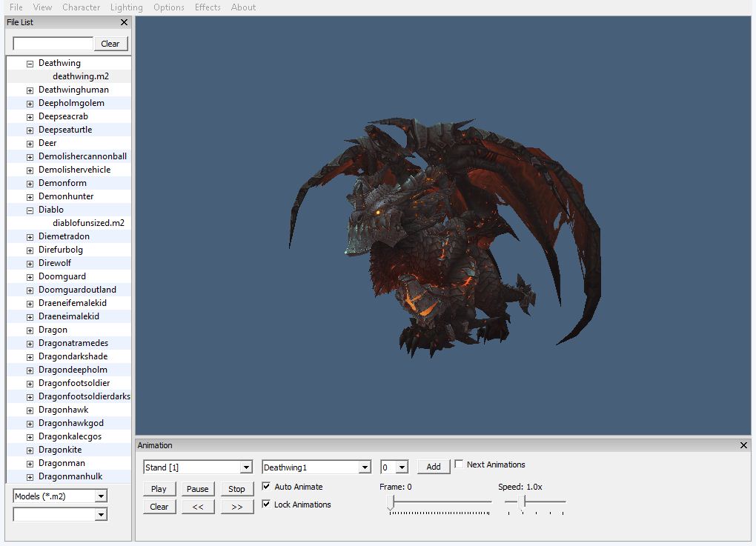Click the Speed slider handle
The width and height of the screenshot is (756, 546).
coord(523,502)
